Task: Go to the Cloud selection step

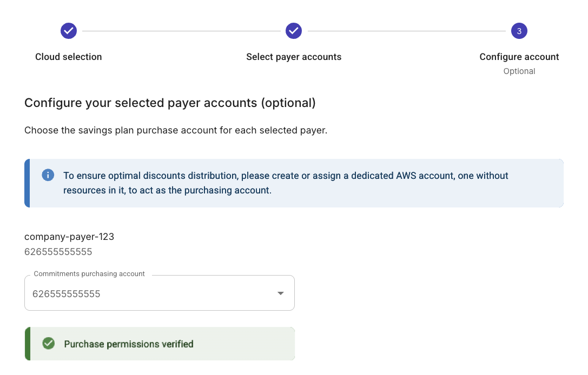Action: (x=68, y=56)
